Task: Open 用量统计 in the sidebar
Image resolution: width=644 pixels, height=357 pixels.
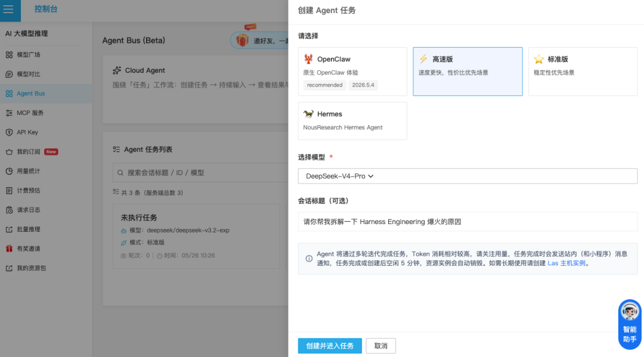Action: point(46,171)
